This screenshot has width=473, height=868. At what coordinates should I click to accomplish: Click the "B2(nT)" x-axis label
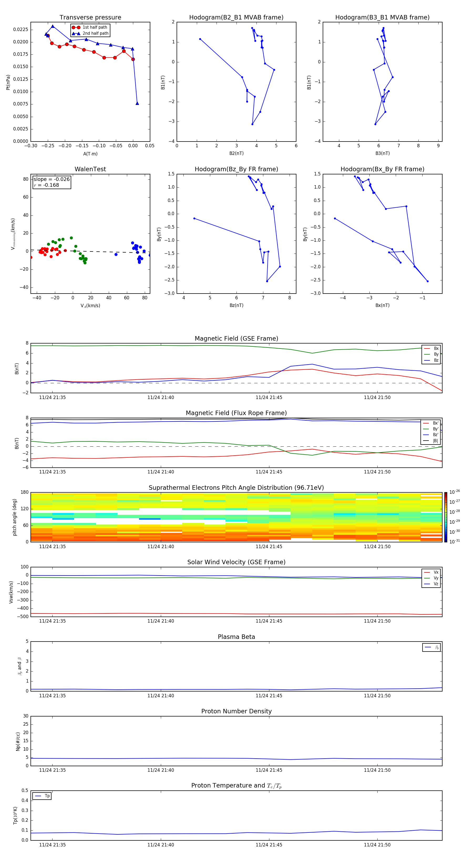pos(236,153)
